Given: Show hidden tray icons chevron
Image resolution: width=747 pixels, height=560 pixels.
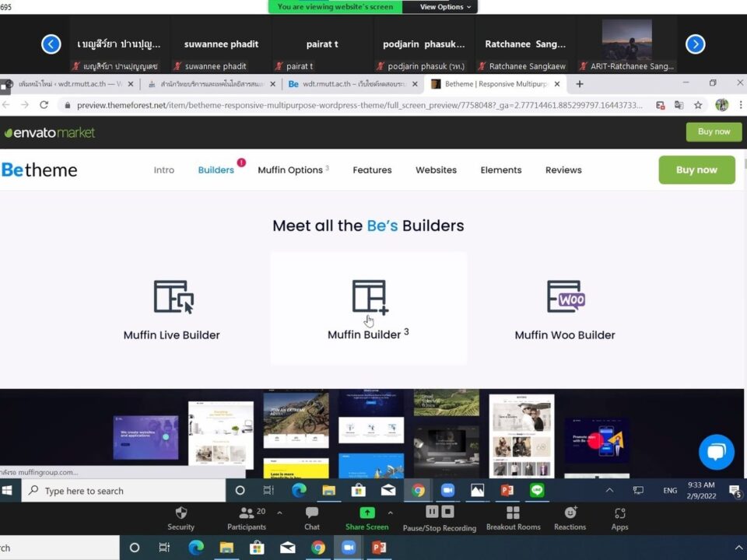Looking at the screenshot, I should 609,491.
